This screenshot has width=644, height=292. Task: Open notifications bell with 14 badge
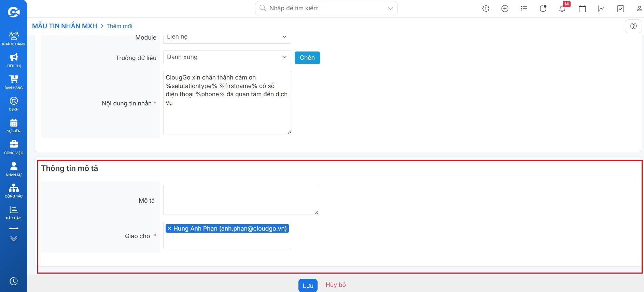pyautogui.click(x=562, y=9)
